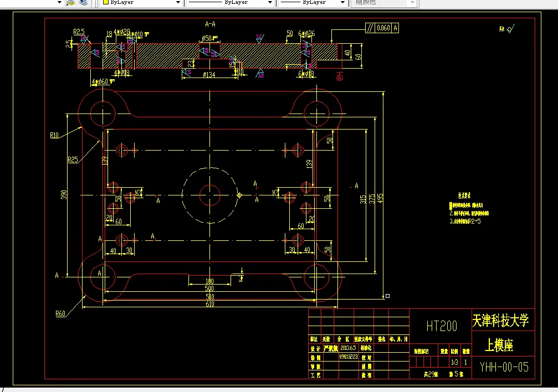
Task: Click the 共29张 sheet count text
Action: (x=431, y=374)
